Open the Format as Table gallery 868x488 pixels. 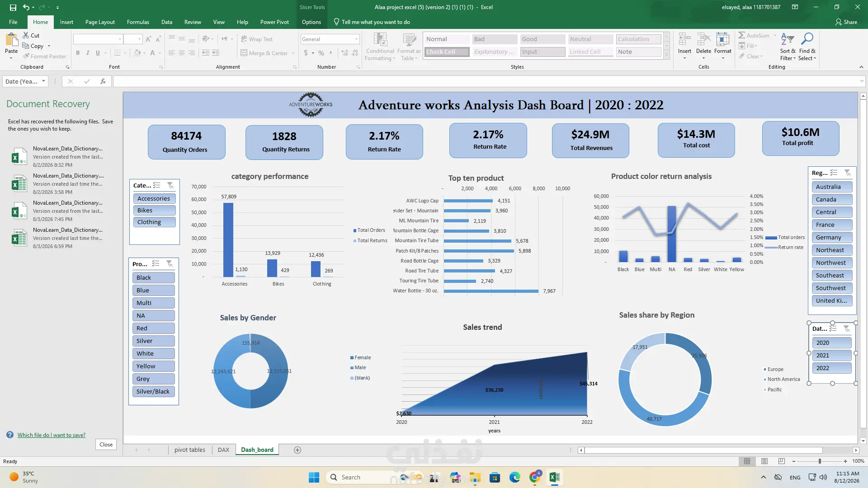point(409,47)
